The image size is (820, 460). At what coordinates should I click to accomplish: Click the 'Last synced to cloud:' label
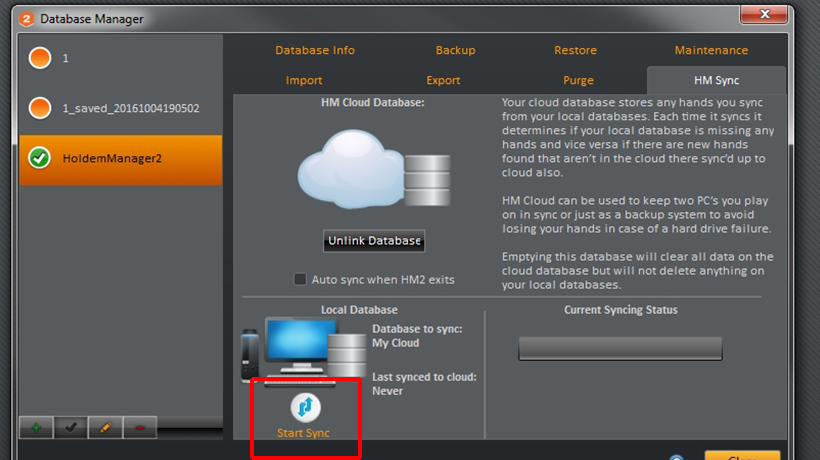(x=424, y=377)
